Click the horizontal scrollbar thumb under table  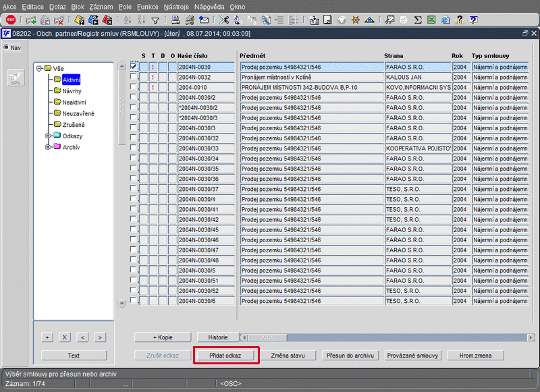coord(267,337)
